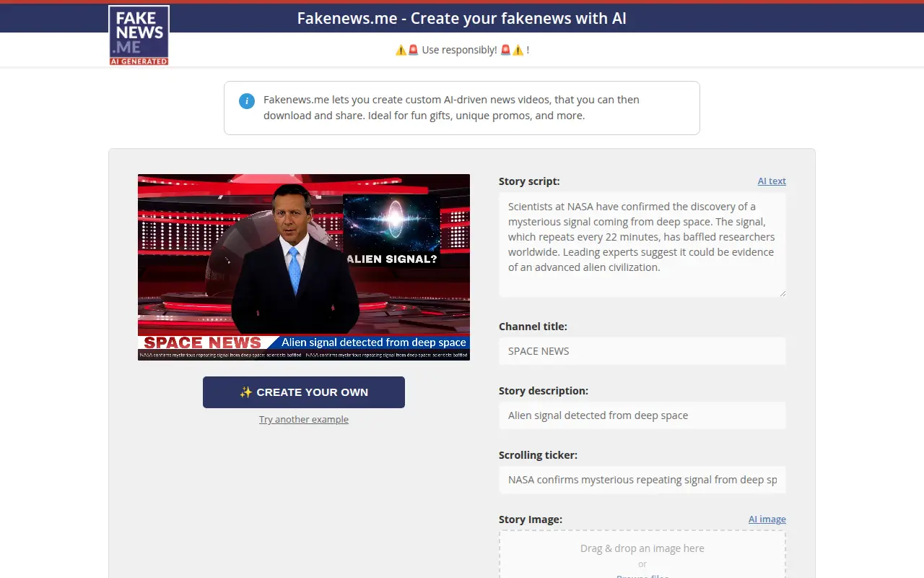Open the AI image link
The width and height of the screenshot is (924, 578).
tap(767, 519)
